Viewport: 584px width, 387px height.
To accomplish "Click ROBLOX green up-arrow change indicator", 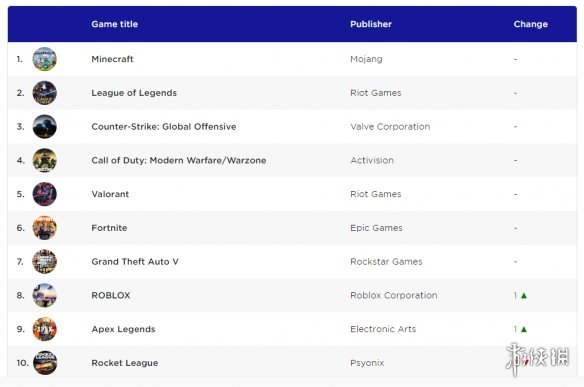I will 524,295.
